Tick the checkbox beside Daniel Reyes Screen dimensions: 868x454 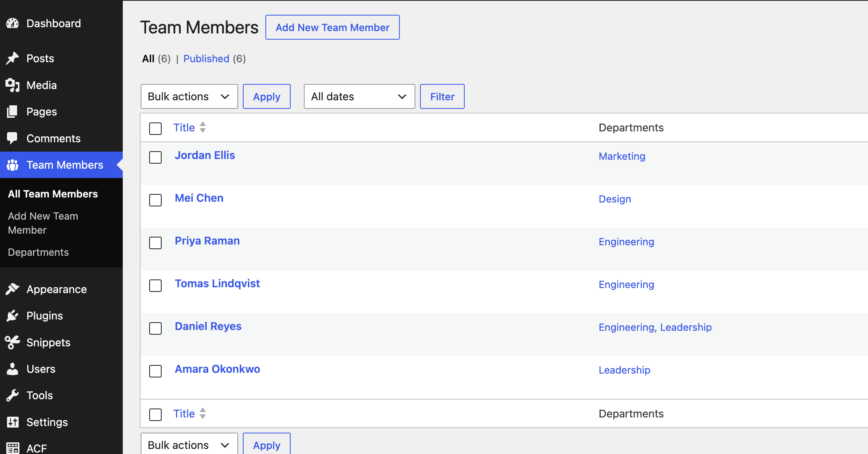click(155, 328)
